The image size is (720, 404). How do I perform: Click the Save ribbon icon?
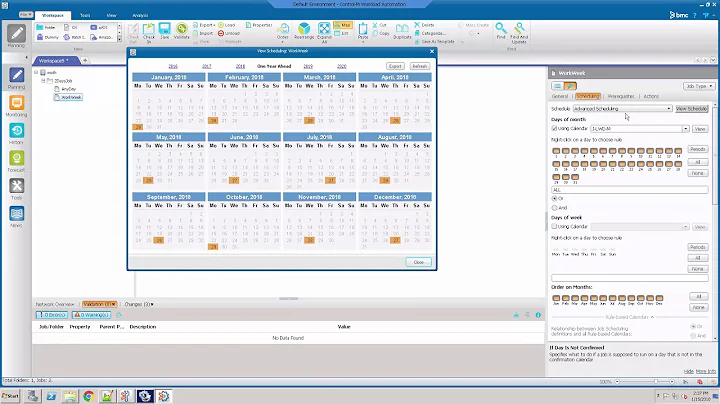click(x=164, y=28)
